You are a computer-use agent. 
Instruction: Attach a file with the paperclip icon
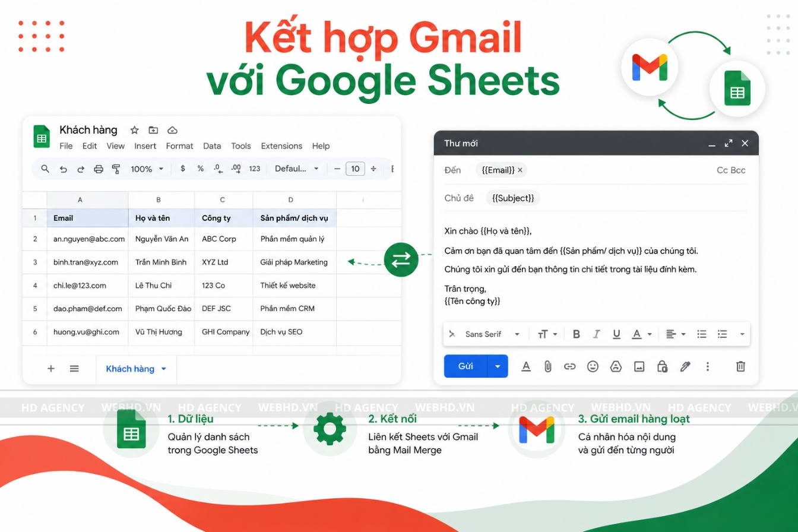pyautogui.click(x=548, y=366)
